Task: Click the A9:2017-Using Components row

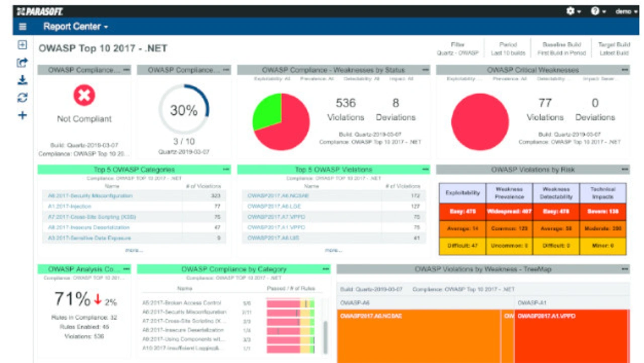Action: click(x=229, y=339)
